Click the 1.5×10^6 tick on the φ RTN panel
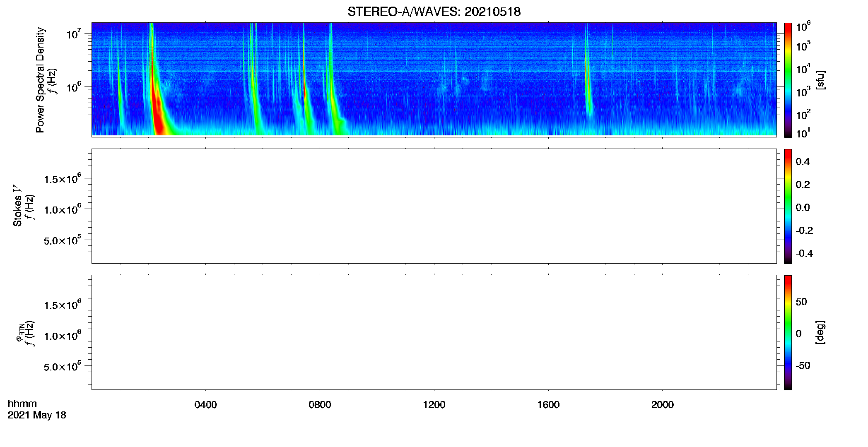868x447 pixels. pyautogui.click(x=63, y=305)
